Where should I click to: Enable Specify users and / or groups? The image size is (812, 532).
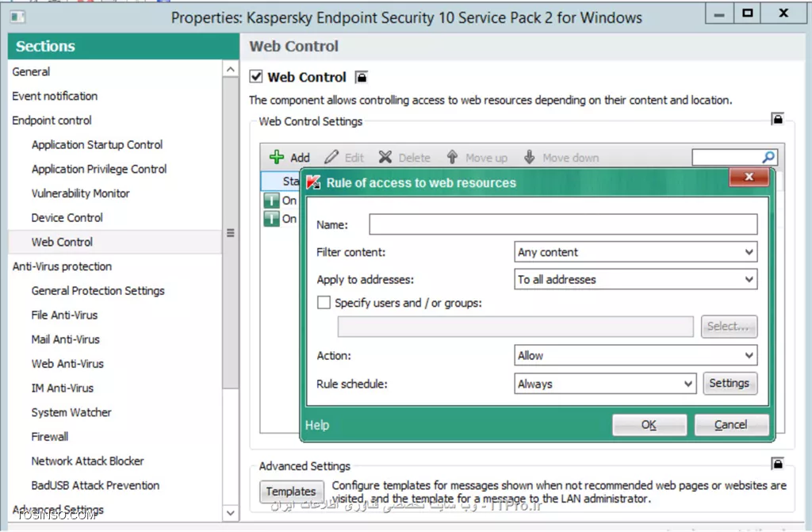tap(324, 303)
